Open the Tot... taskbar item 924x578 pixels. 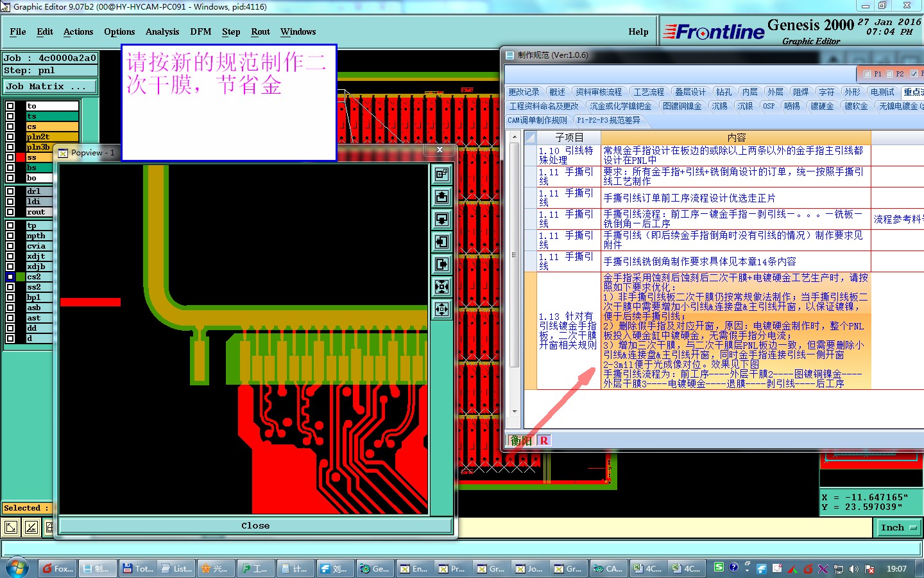[138, 568]
